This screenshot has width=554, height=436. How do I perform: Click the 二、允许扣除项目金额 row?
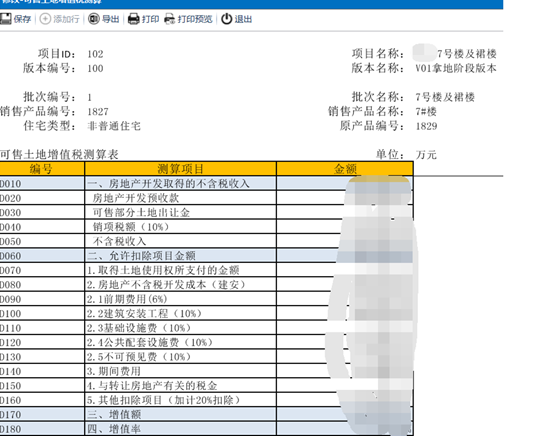pos(206,256)
